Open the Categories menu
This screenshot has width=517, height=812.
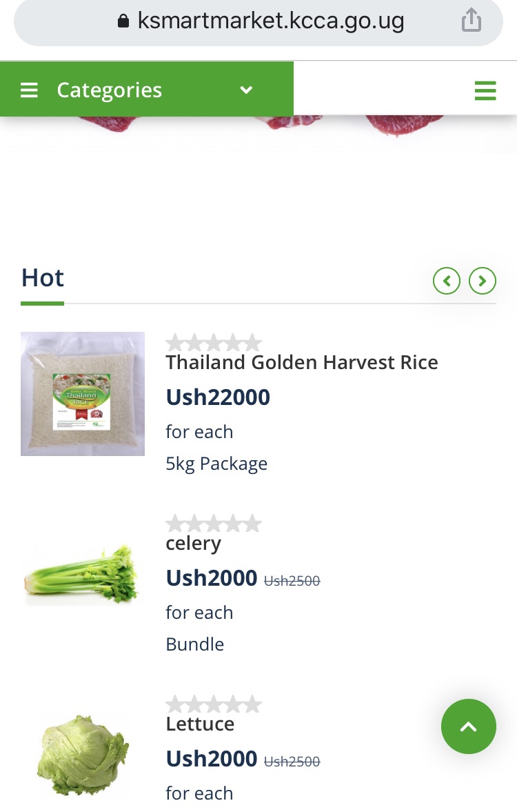coord(109,90)
